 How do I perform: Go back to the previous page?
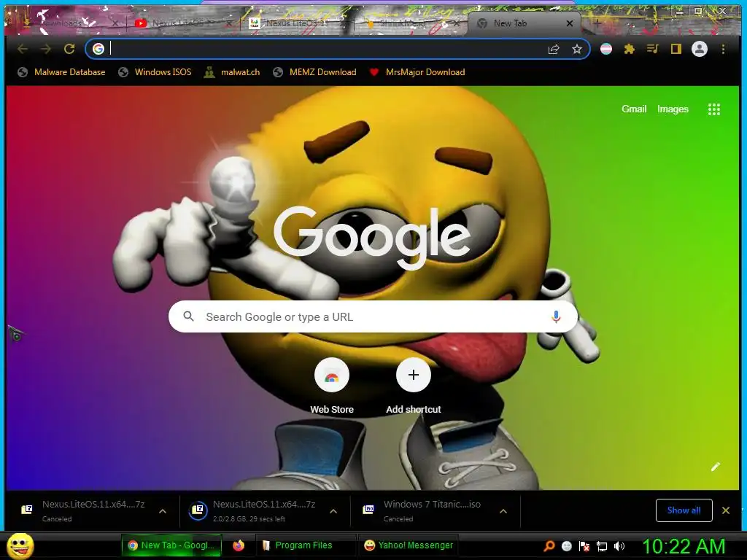click(x=23, y=49)
